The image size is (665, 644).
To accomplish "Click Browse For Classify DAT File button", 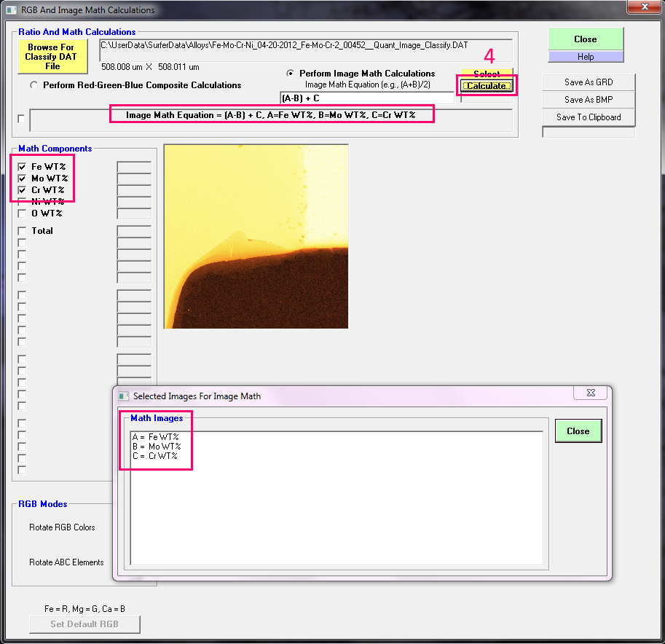I will [x=52, y=57].
